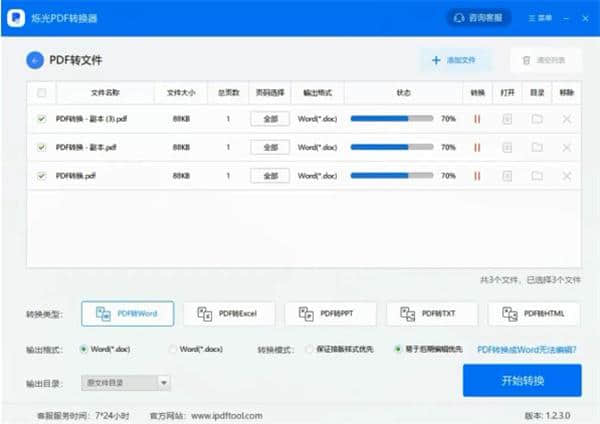Open output folder for PDF转换.pdf
Image resolution: width=600 pixels, height=424 pixels.
(x=537, y=176)
